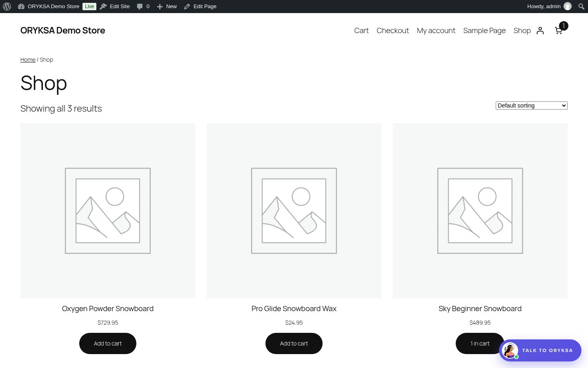Viewport: 588px width, 368px height.
Task: Open Sky Beginner Snowboard product title
Action: 480,309
